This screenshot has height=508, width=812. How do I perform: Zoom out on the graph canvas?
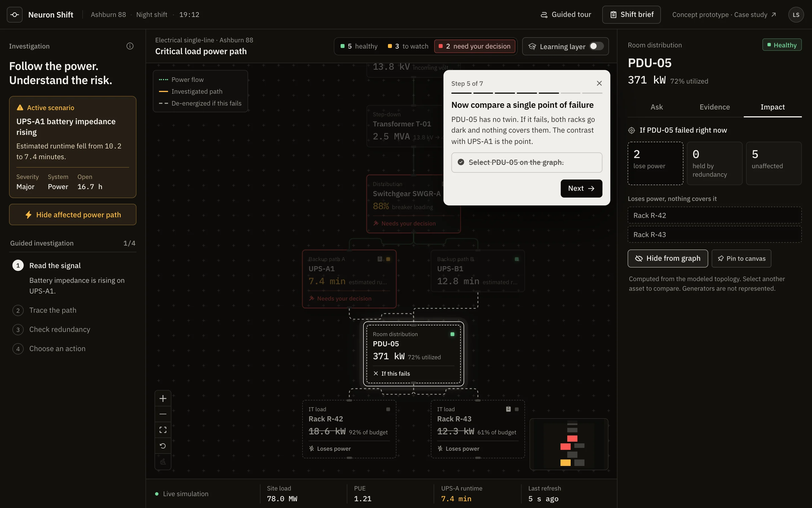coord(163,414)
